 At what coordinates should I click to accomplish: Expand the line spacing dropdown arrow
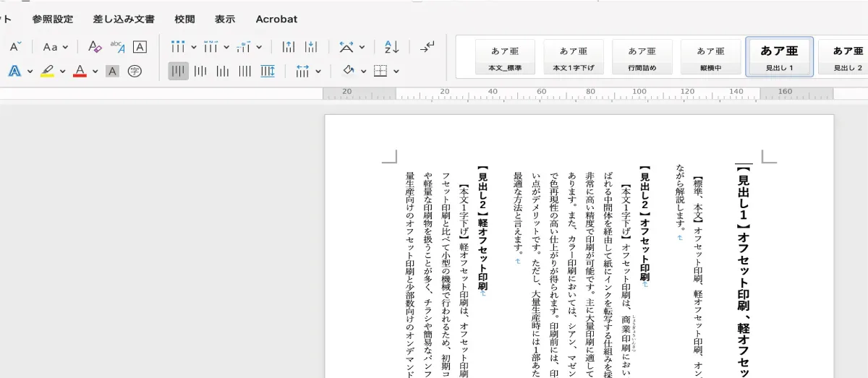click(x=318, y=71)
